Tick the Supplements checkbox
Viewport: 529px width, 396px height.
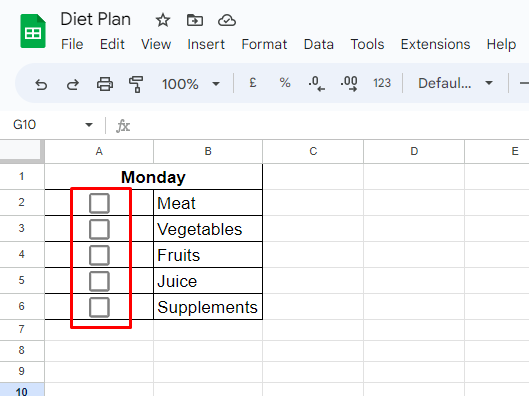click(x=99, y=307)
